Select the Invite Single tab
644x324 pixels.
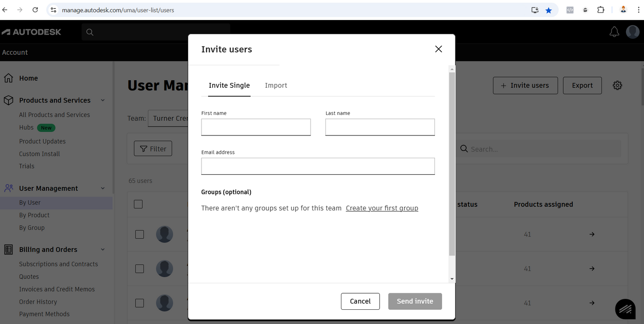pos(229,86)
